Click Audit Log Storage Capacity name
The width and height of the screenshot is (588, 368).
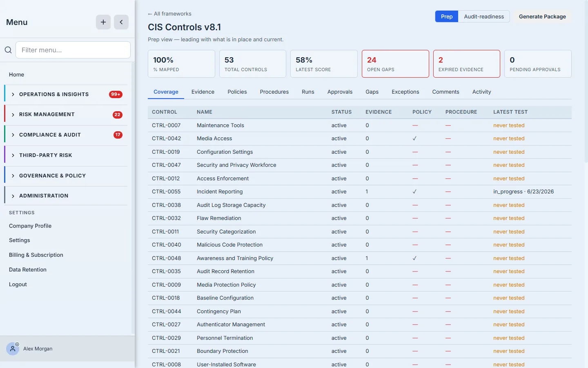(231, 205)
